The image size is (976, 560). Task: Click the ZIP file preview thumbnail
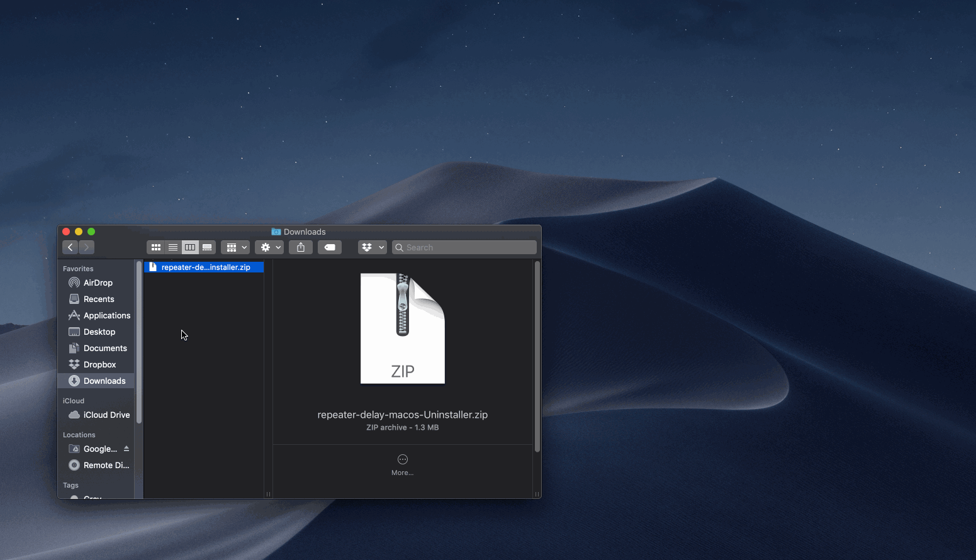(403, 328)
